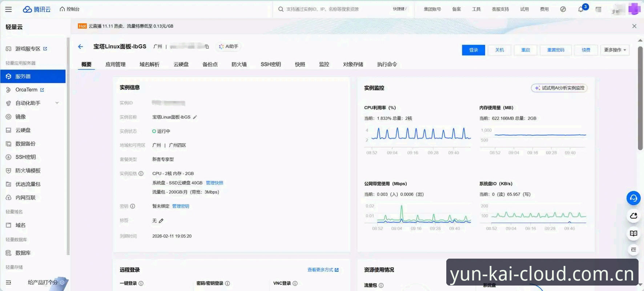This screenshot has width=644, height=291.
Task: Close the Hot promotion banner
Action: coord(634,26)
